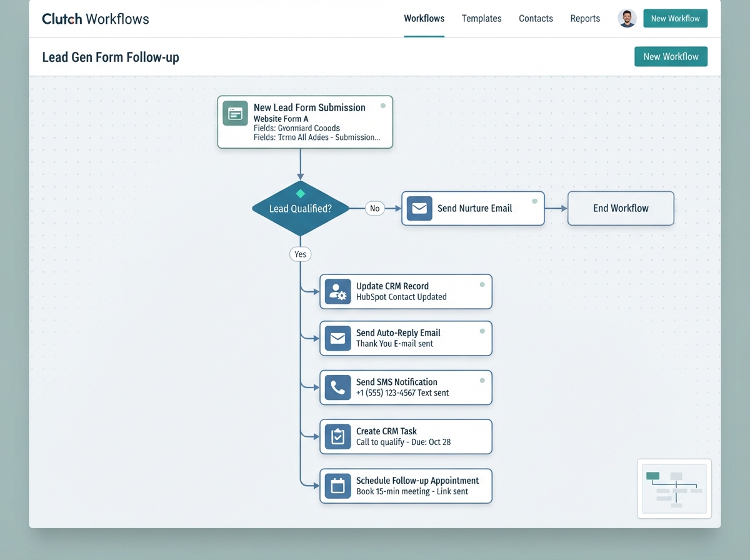Click the envelope icon on Send Nurture Email
750x560 pixels.
tap(419, 209)
